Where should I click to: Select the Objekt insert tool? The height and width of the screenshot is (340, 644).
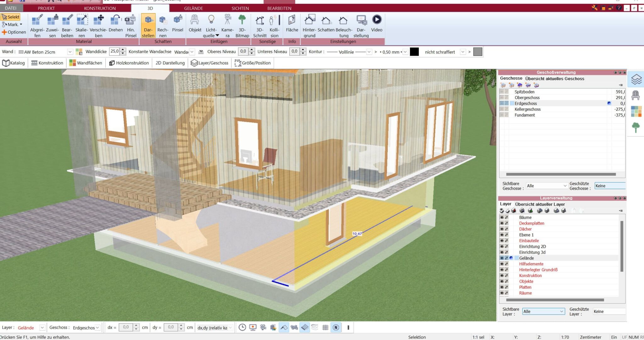click(195, 25)
